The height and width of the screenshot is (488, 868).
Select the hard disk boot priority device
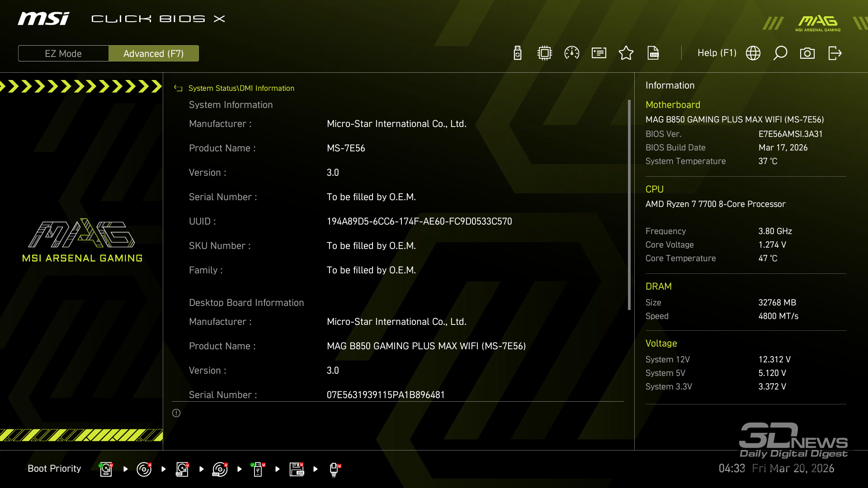[x=106, y=469]
